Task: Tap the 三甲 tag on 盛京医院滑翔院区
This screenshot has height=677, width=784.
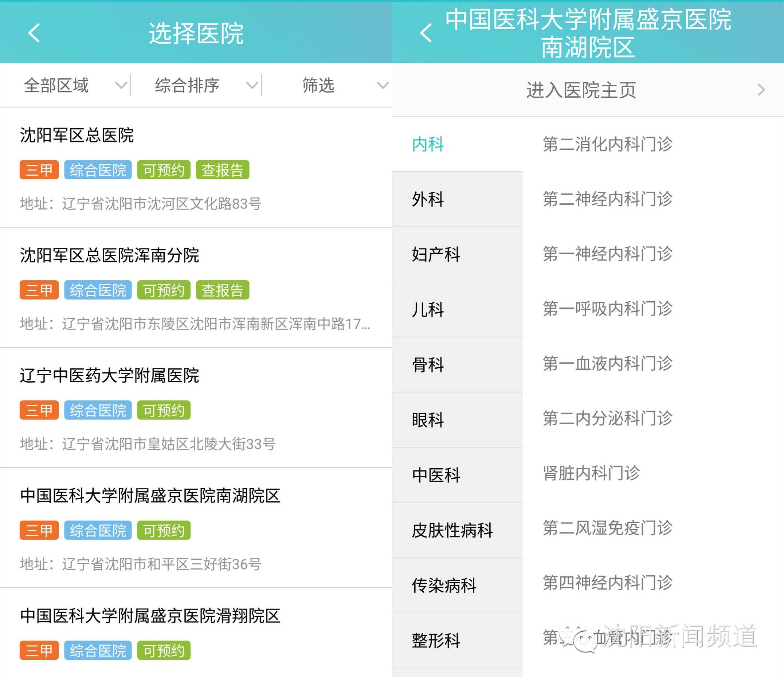Action: tap(38, 650)
